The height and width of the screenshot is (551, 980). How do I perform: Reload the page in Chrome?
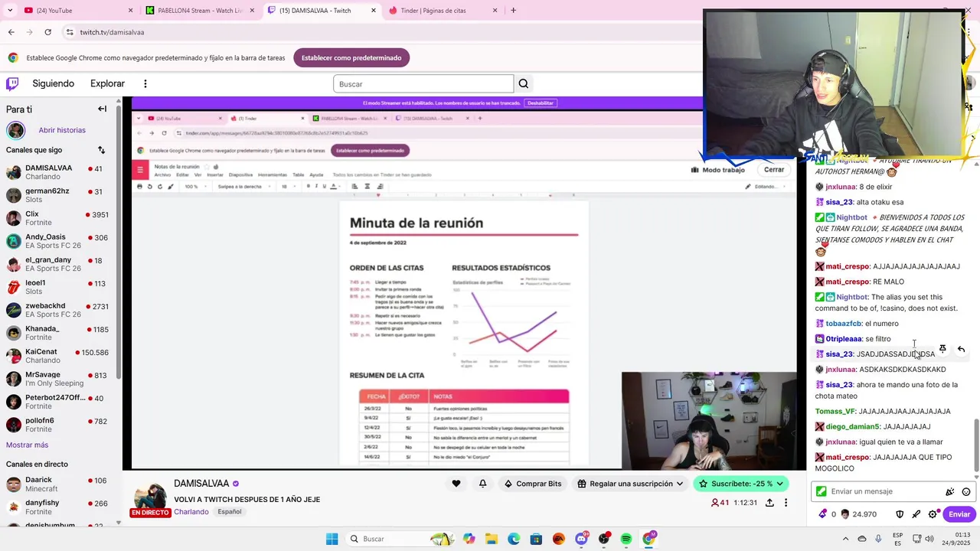47,32
